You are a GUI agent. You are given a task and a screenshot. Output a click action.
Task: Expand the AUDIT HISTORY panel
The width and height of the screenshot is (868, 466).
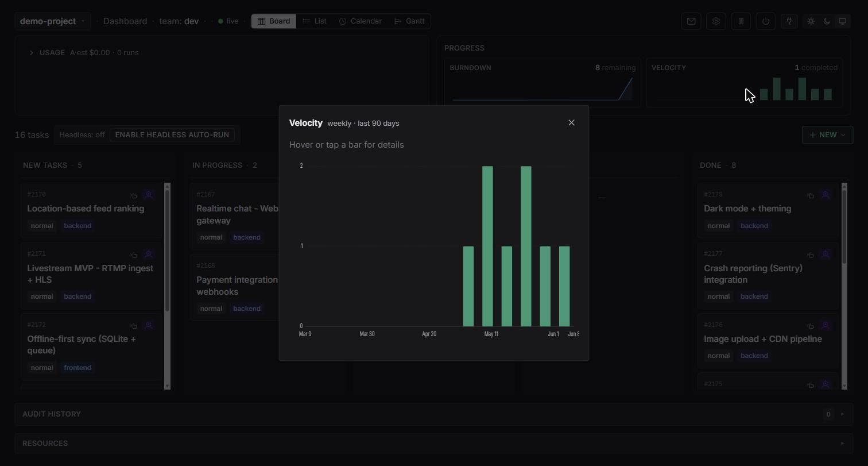[x=433, y=414]
